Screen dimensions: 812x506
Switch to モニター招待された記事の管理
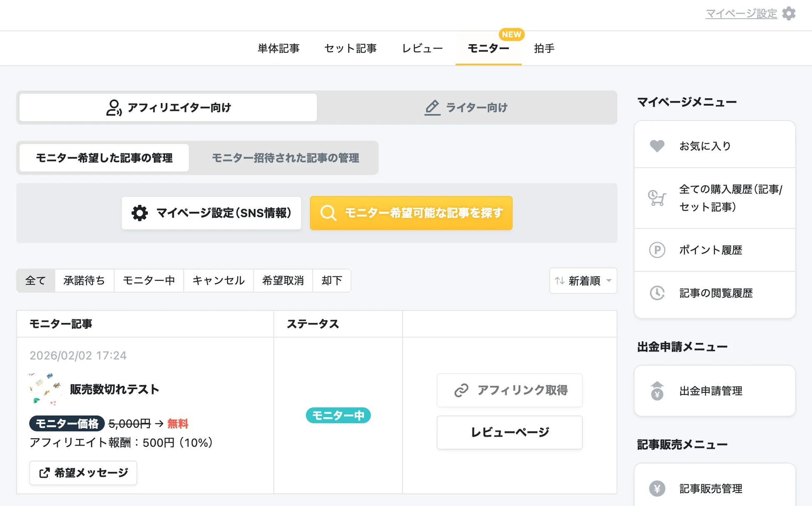tap(286, 158)
